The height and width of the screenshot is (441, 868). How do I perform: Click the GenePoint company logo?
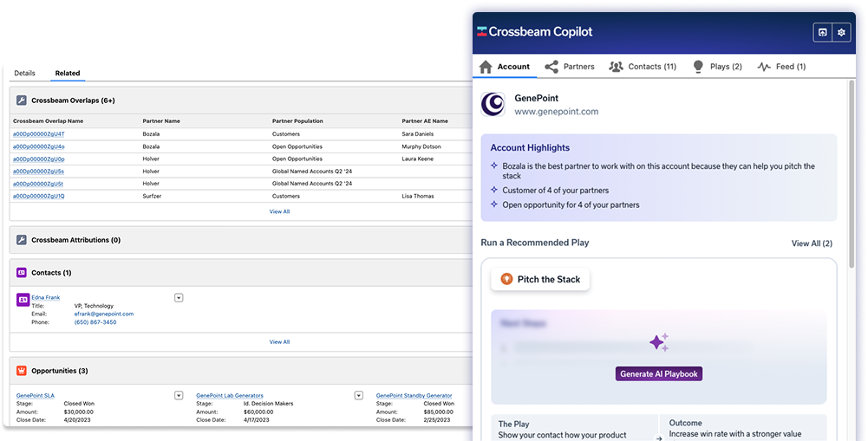[x=493, y=104]
